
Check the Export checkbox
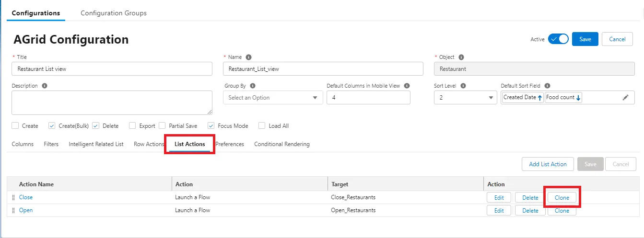(132, 126)
